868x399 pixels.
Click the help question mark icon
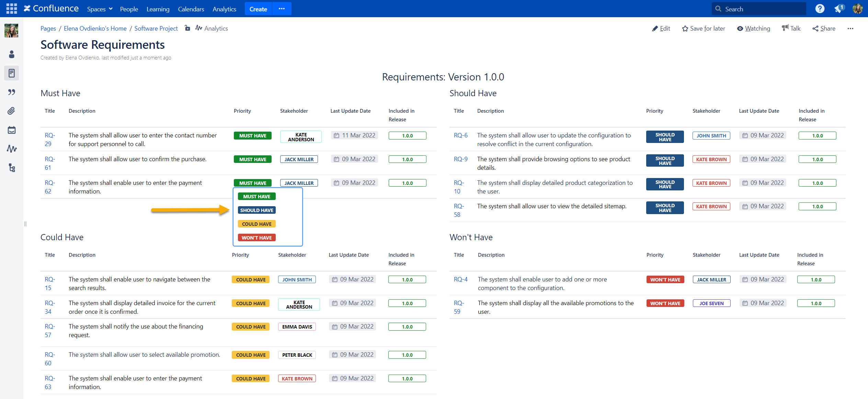click(820, 9)
